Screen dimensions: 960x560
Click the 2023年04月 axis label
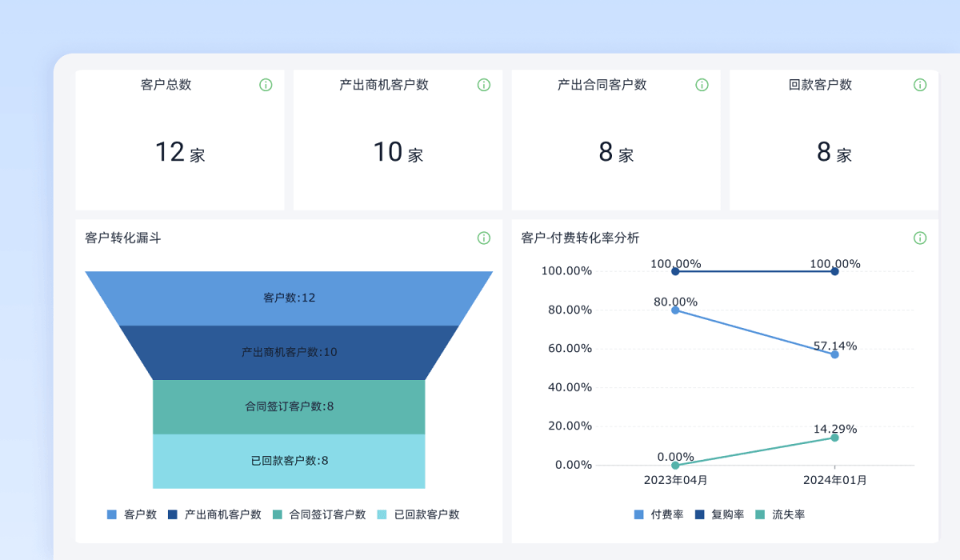click(675, 481)
